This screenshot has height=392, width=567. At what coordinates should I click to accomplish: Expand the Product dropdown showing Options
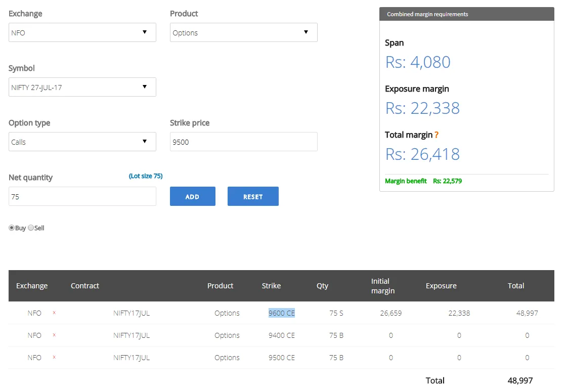coord(243,32)
